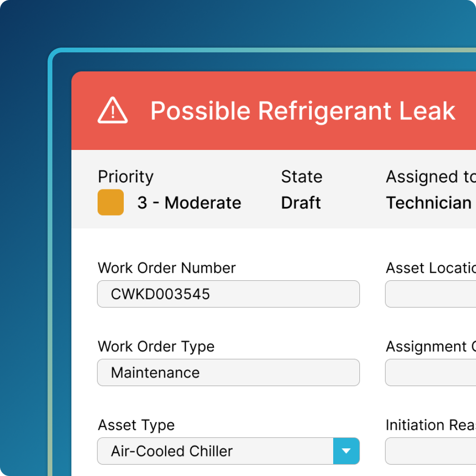
Task: Click the "3 - Moderate" priority value
Action: [189, 203]
